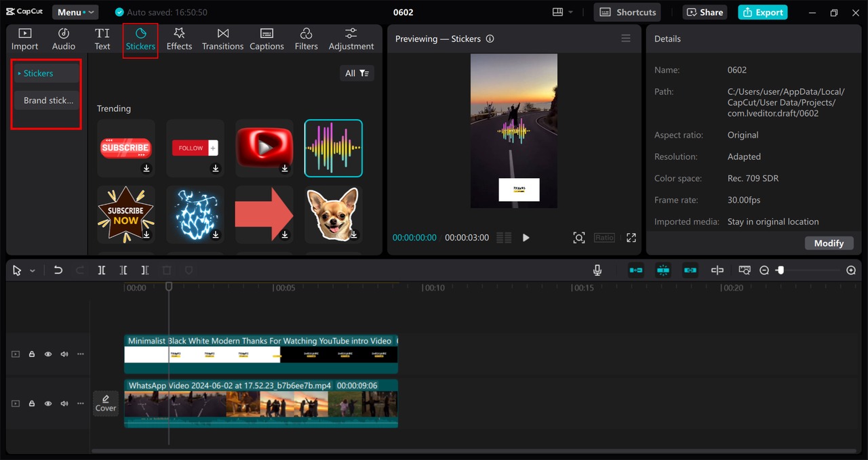Viewport: 868px width, 460px height.
Task: Show the Previewing Stickers info icon
Action: 490,39
